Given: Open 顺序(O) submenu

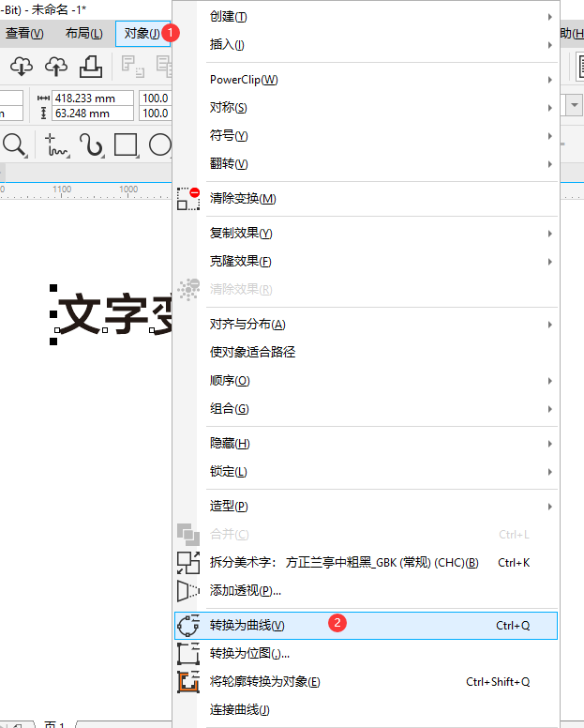Looking at the screenshot, I should pyautogui.click(x=366, y=381).
